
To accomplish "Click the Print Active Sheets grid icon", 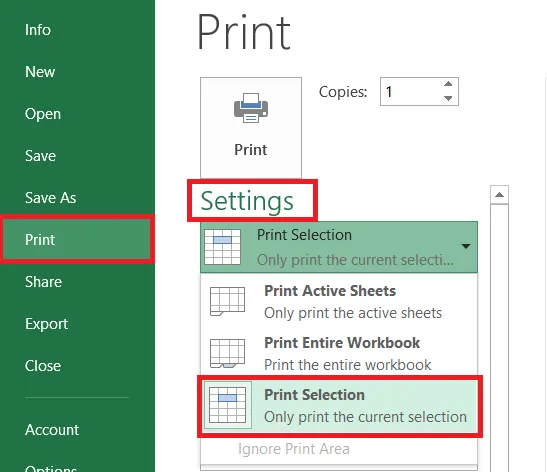I will click(x=227, y=302).
